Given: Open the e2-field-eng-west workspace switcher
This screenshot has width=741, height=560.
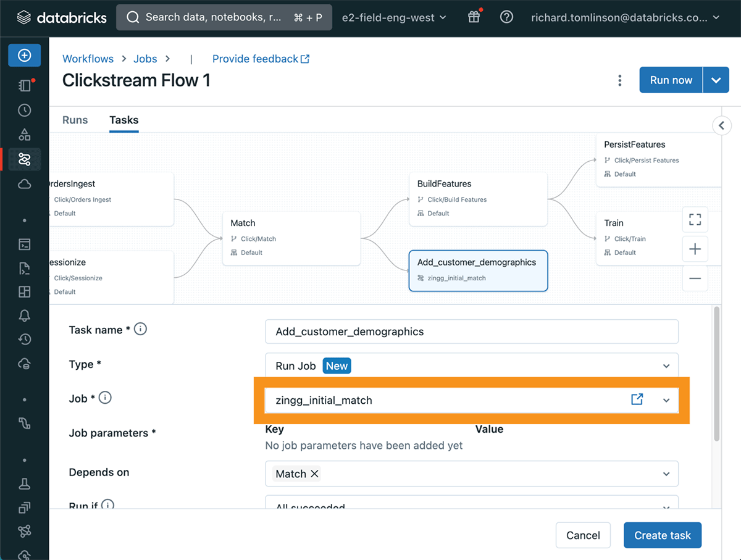Looking at the screenshot, I should [x=394, y=17].
